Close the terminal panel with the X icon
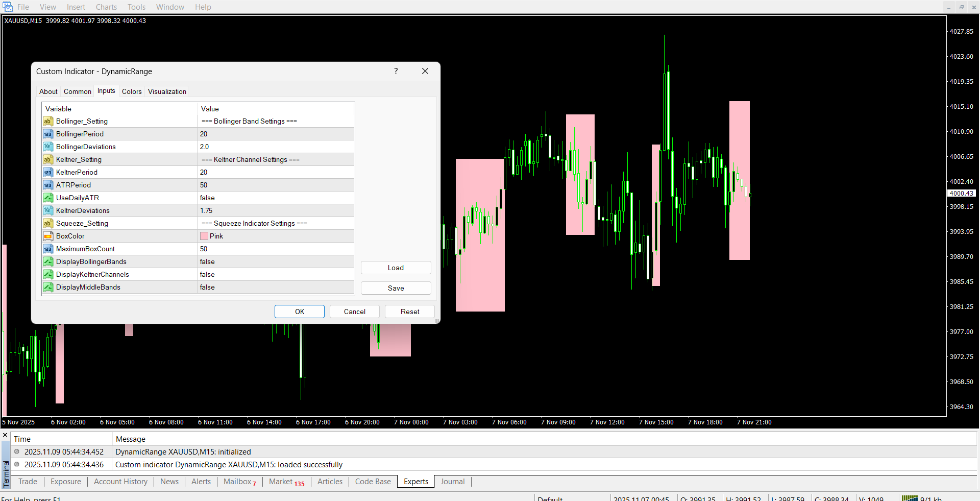This screenshot has width=980, height=501. point(5,435)
